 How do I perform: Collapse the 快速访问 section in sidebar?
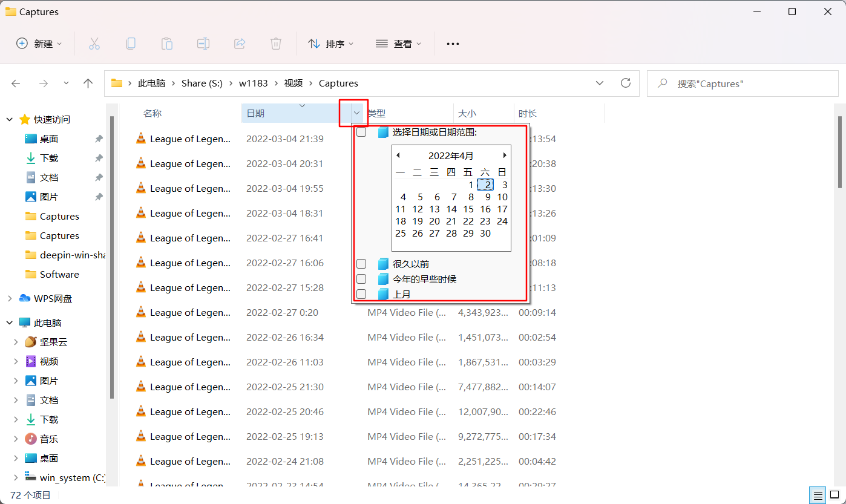point(9,119)
